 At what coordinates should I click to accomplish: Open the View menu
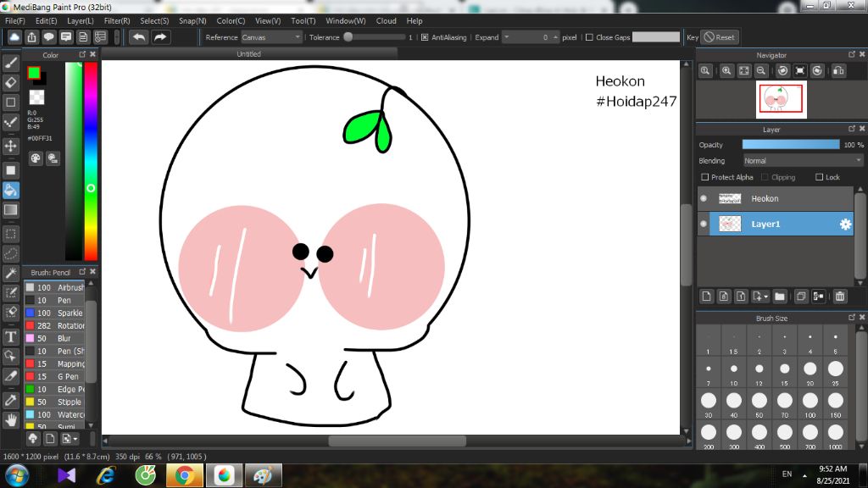pyautogui.click(x=268, y=20)
